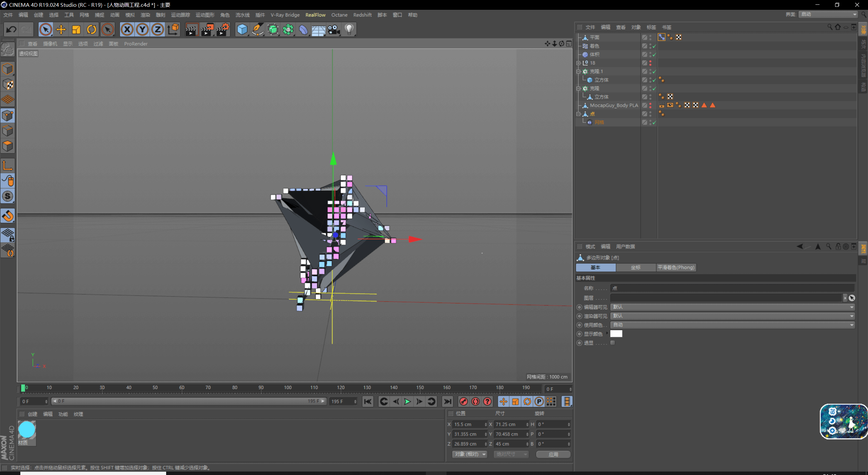Expand the 18 null object tree
Screen dimensions: 868x475
pos(578,63)
